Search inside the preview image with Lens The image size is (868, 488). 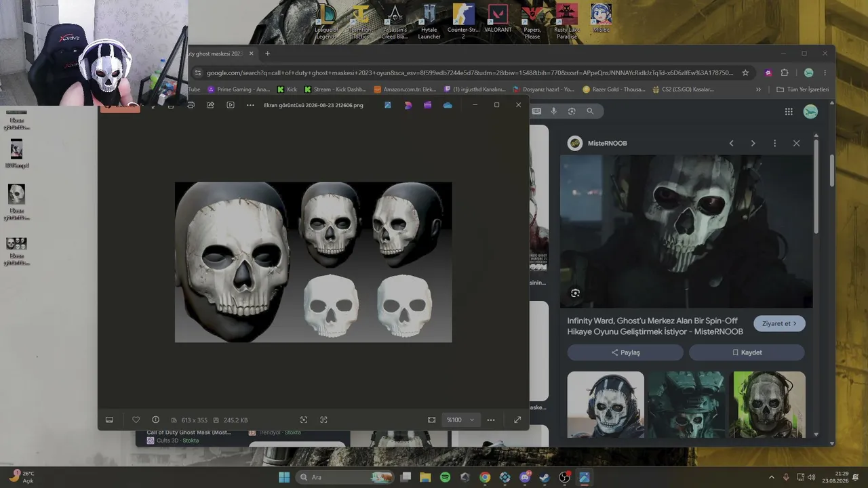click(x=575, y=293)
